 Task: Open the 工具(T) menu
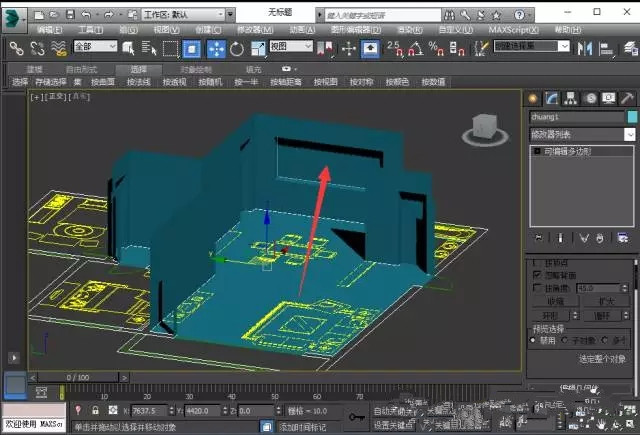(91, 30)
